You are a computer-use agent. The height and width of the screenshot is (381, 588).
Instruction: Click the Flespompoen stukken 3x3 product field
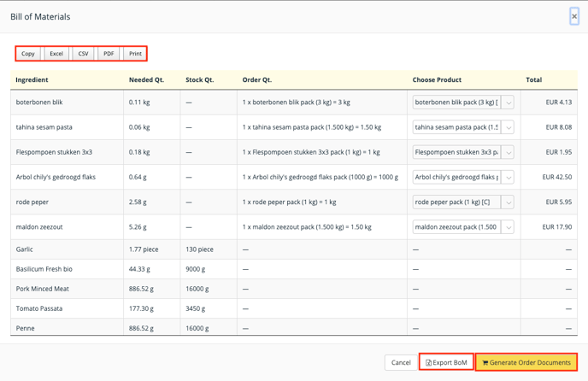456,152
